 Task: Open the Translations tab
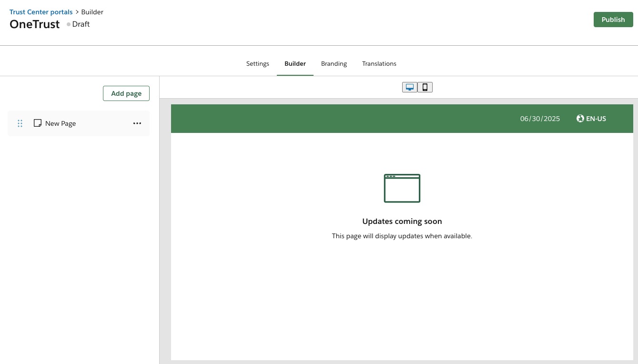pos(379,64)
